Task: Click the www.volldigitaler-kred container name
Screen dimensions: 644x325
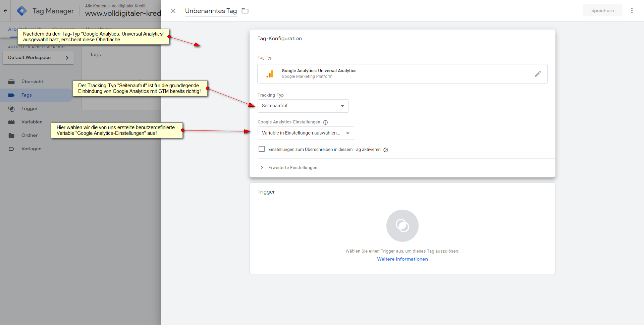Action: [123, 13]
